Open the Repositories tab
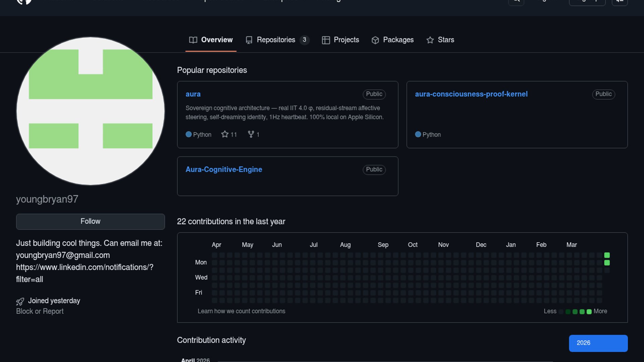Screen dimensions: 644x362 click(x=276, y=40)
